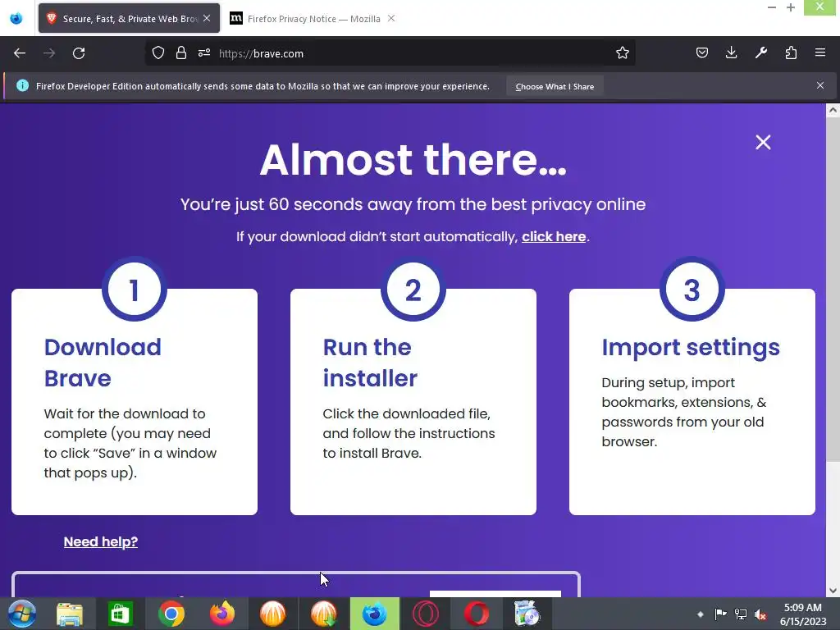Click the 'Run the installer' step heading
Image resolution: width=840 pixels, height=630 pixels.
[x=370, y=363]
